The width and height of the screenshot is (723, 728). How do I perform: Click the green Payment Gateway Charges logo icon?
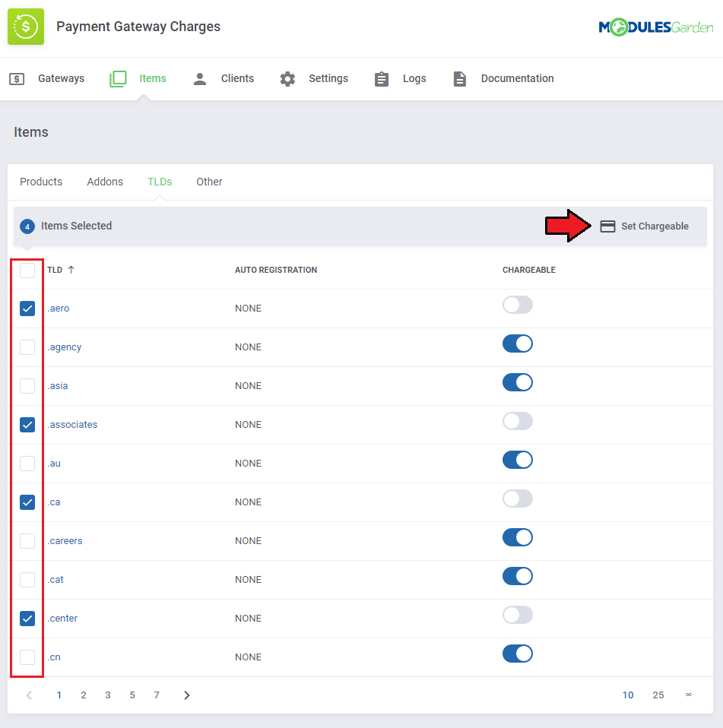click(x=26, y=27)
